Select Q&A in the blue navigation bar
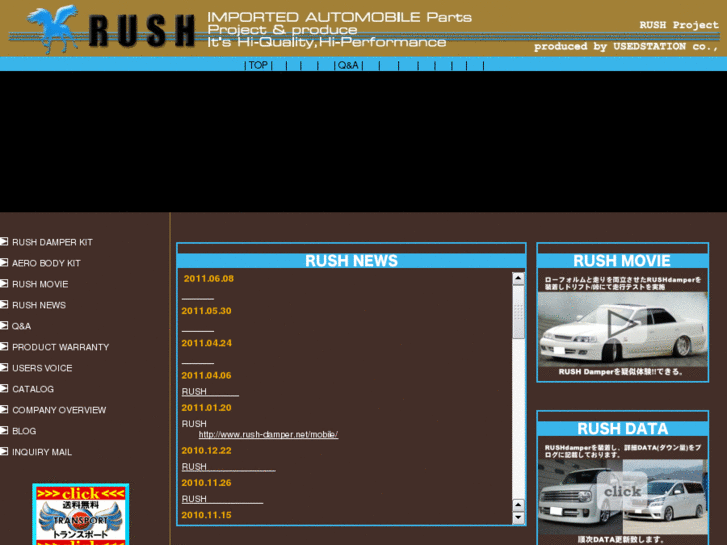 [x=348, y=65]
